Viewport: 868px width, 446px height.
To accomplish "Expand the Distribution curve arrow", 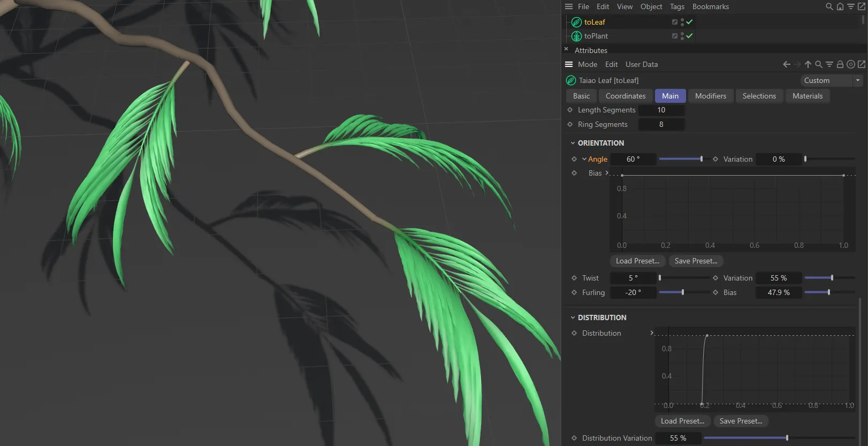I will (651, 333).
